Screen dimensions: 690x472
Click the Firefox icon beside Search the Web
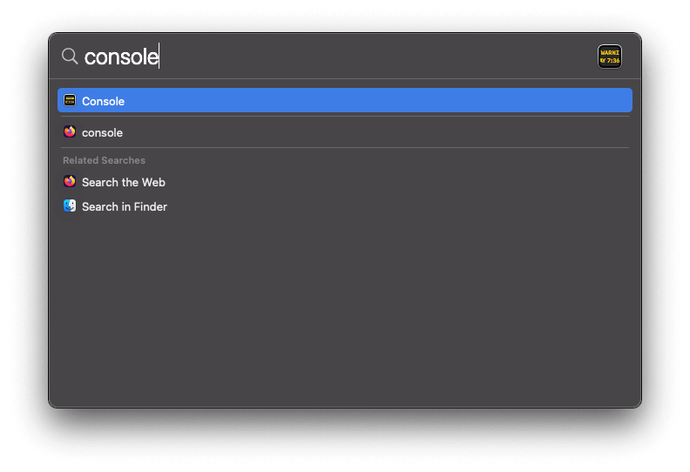tap(70, 182)
